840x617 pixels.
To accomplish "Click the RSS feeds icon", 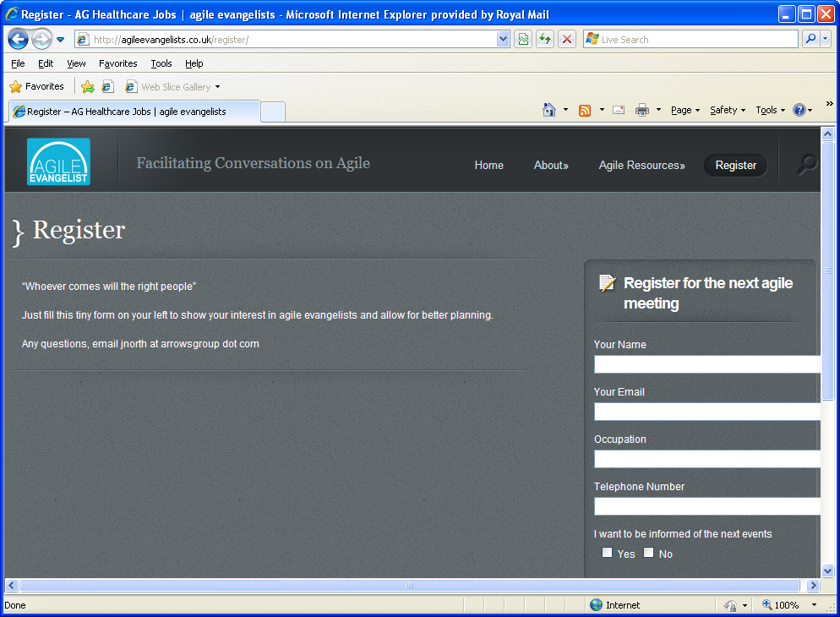I will point(585,111).
